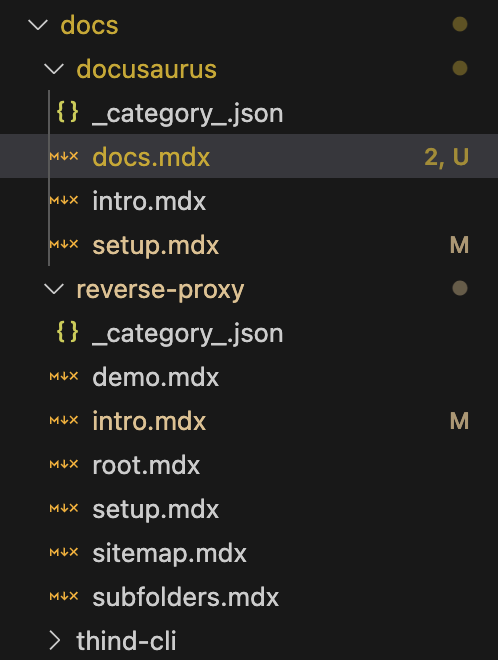This screenshot has height=660, width=498.
Task: Select subfolders.mdx file
Action: click(249, 596)
